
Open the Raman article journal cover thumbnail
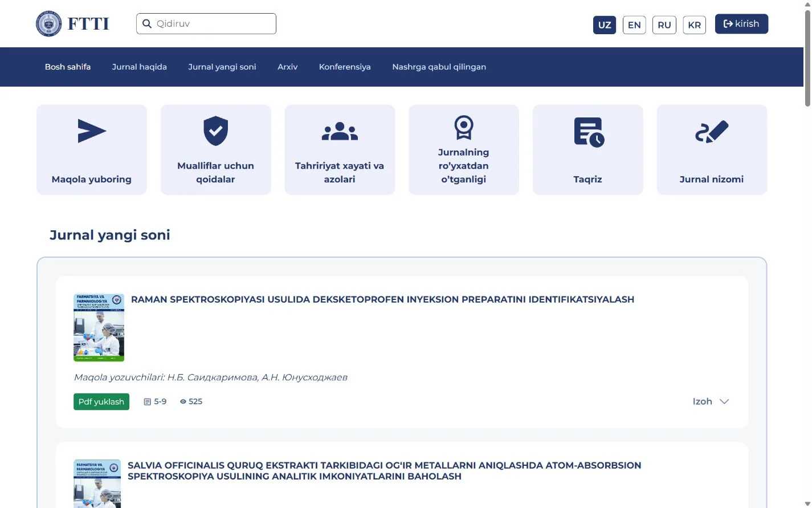(x=99, y=328)
